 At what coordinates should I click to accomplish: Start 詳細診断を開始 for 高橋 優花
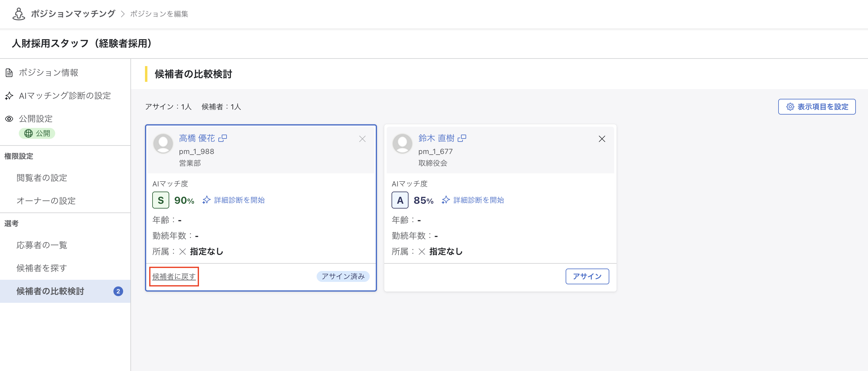point(239,200)
